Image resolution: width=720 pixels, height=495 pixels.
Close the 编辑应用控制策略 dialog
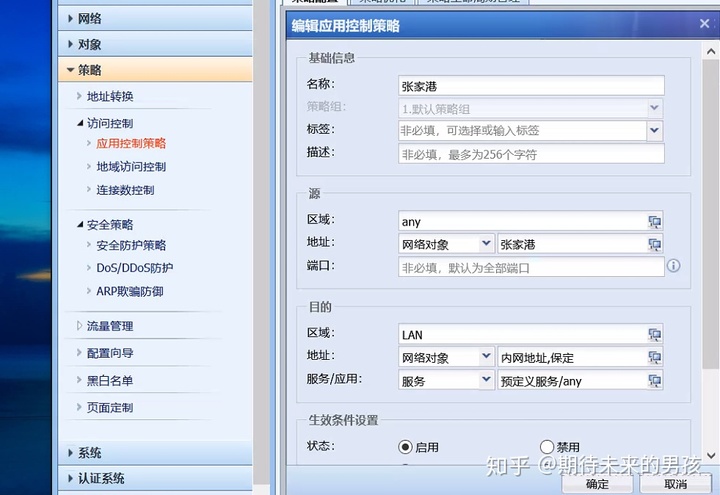tap(704, 23)
